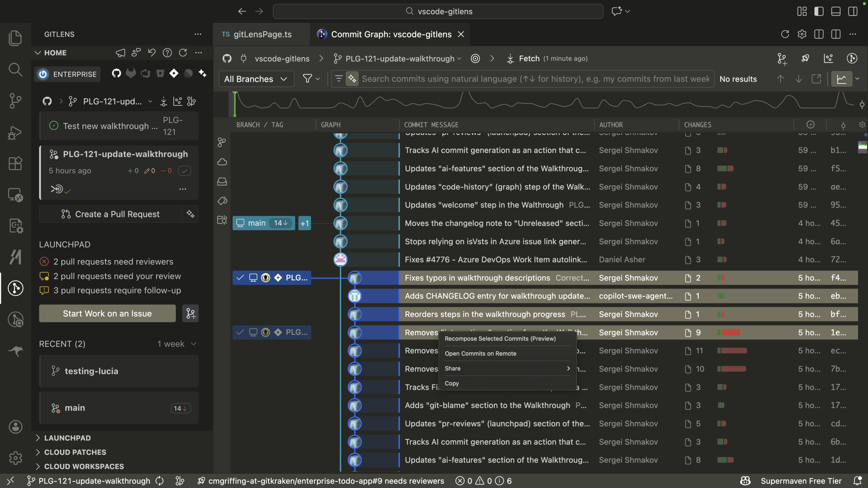The image size is (868, 488).
Task: Open the commit filter funnel icon
Action: click(309, 79)
